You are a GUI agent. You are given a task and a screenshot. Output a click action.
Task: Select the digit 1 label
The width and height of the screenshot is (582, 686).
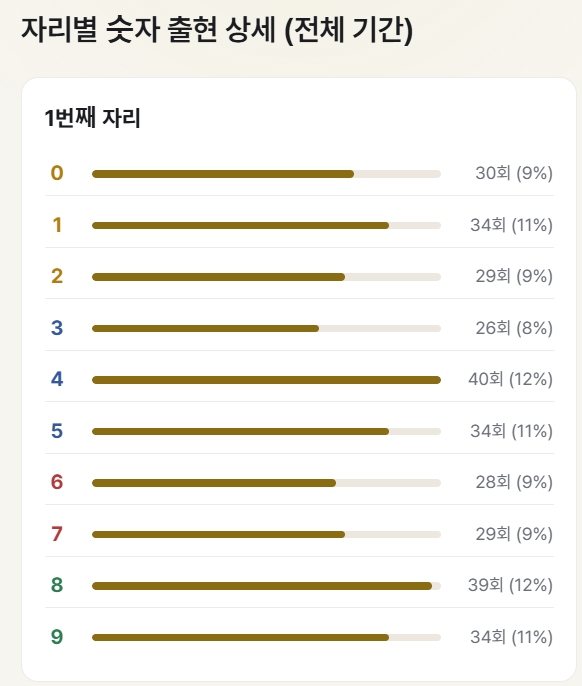pyautogui.click(x=57, y=225)
